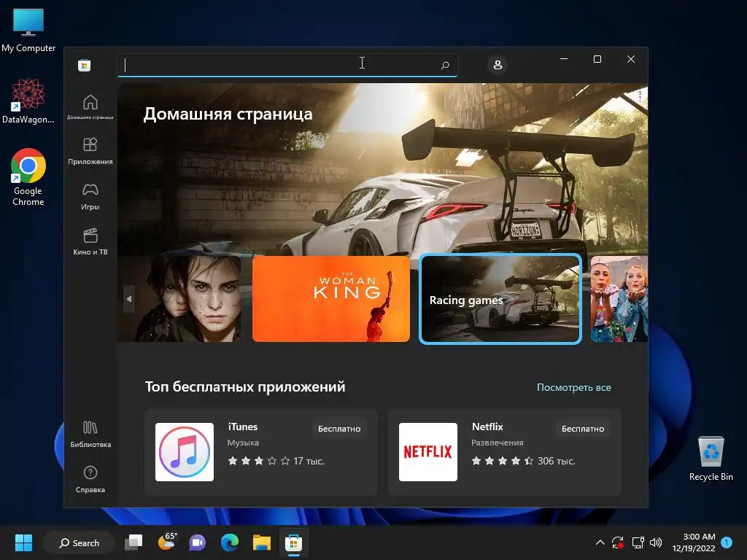This screenshot has width=747, height=560.
Task: Go to Домашняя страница in sidebar
Action: pyautogui.click(x=90, y=107)
